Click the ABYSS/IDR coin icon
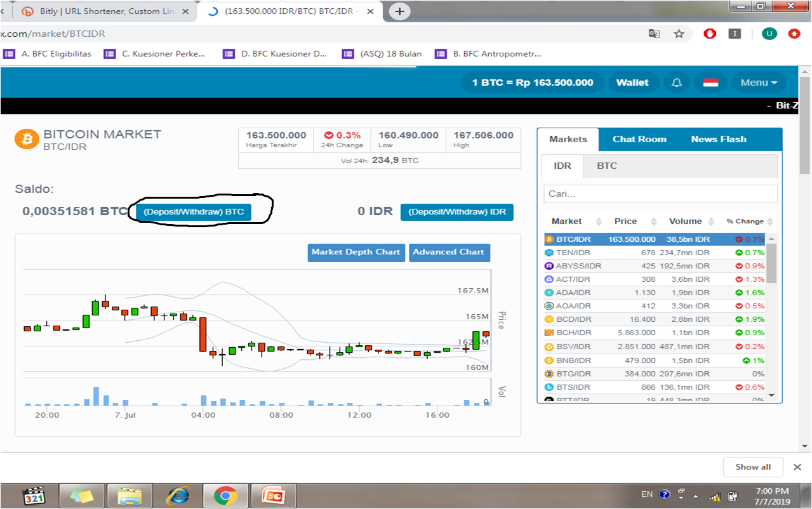Screen dimensions: 812x509 tap(549, 266)
